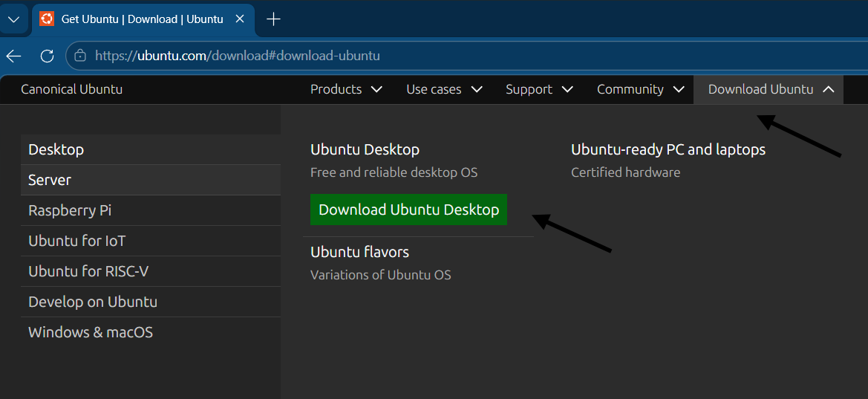The height and width of the screenshot is (399, 868).
Task: Choose Ubuntu for IoT category
Action: tap(77, 241)
